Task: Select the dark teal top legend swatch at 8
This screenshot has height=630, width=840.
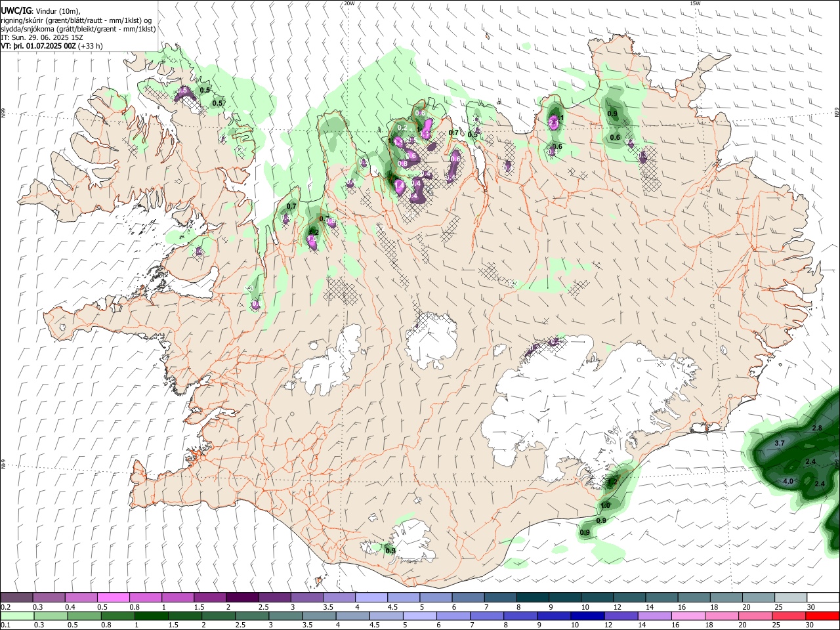Action: pos(533,598)
